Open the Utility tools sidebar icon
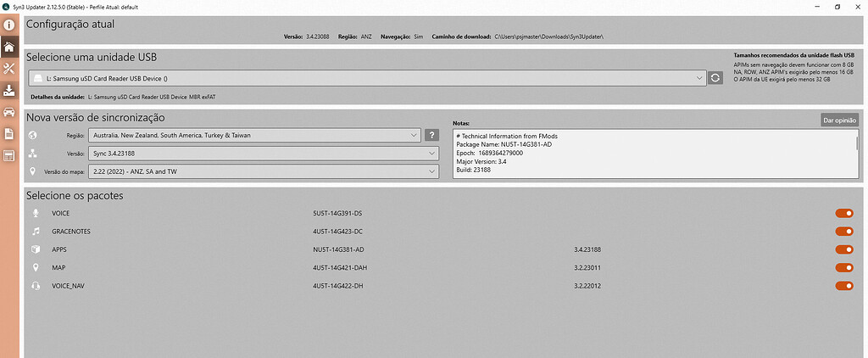Screen dimensions: 868x358 pos(8,69)
